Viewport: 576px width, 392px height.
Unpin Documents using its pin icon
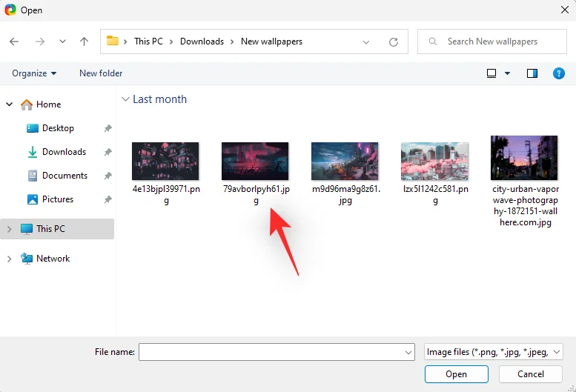click(107, 176)
